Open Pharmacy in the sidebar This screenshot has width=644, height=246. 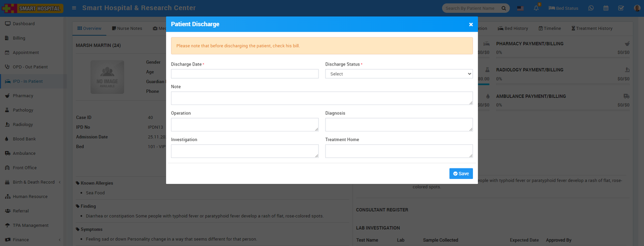pyautogui.click(x=23, y=96)
